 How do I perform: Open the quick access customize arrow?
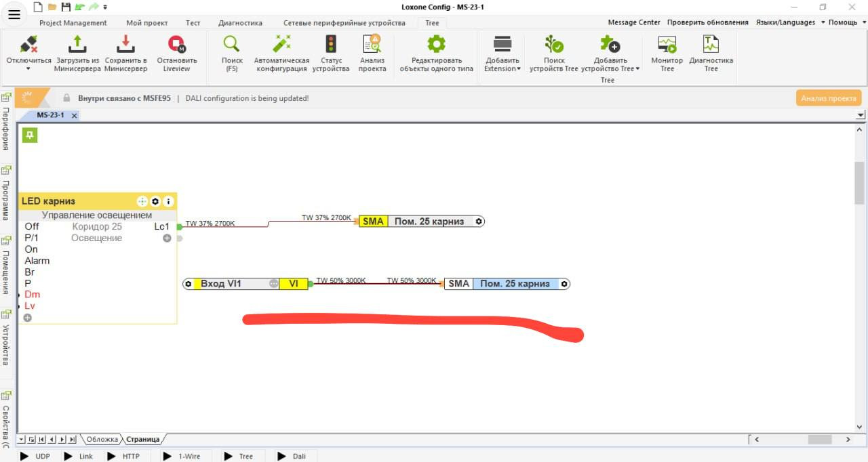pyautogui.click(x=105, y=7)
